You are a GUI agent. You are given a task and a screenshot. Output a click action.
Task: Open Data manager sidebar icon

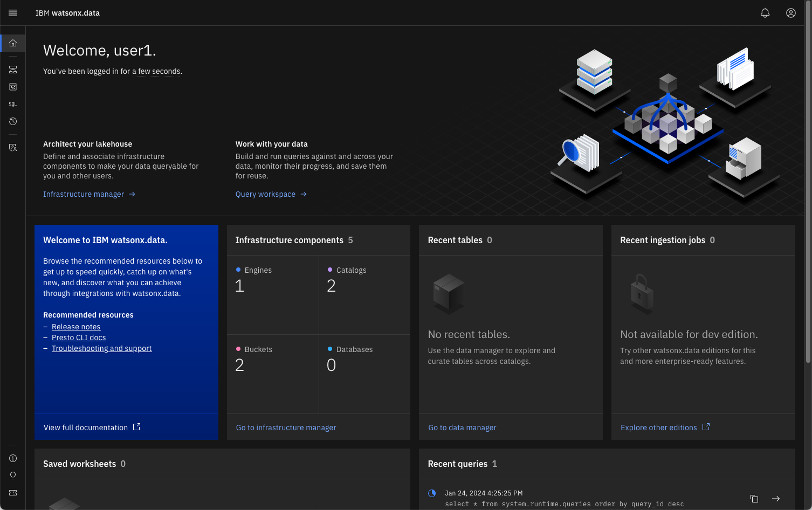(13, 87)
